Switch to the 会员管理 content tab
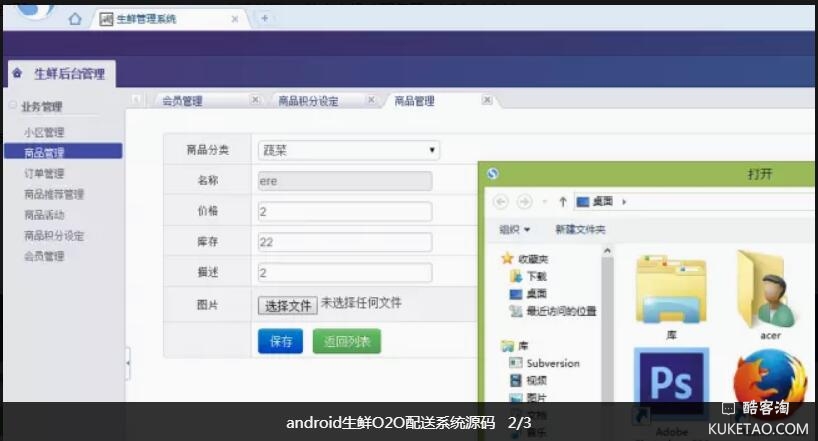818x441 pixels. tap(182, 101)
